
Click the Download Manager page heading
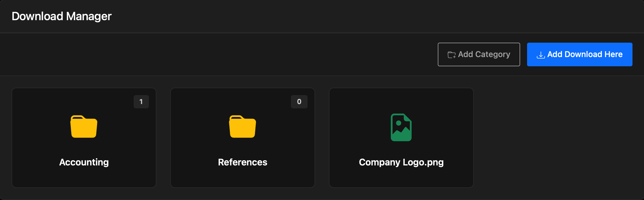(62, 16)
